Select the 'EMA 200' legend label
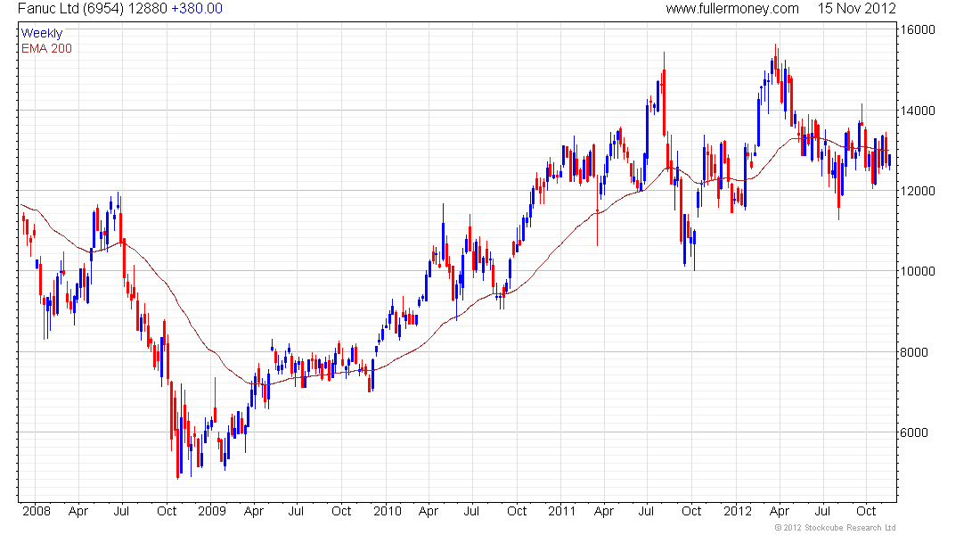Viewport: 980px width, 535px height. click(x=46, y=48)
